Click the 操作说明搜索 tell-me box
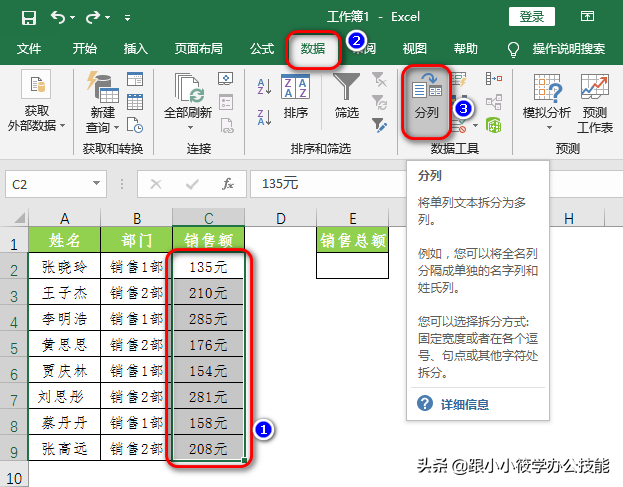Screen dimensions: 623x487 (569, 48)
